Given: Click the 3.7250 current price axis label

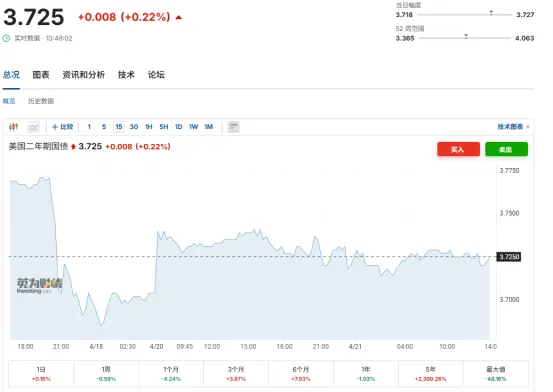Looking at the screenshot, I should point(509,257).
